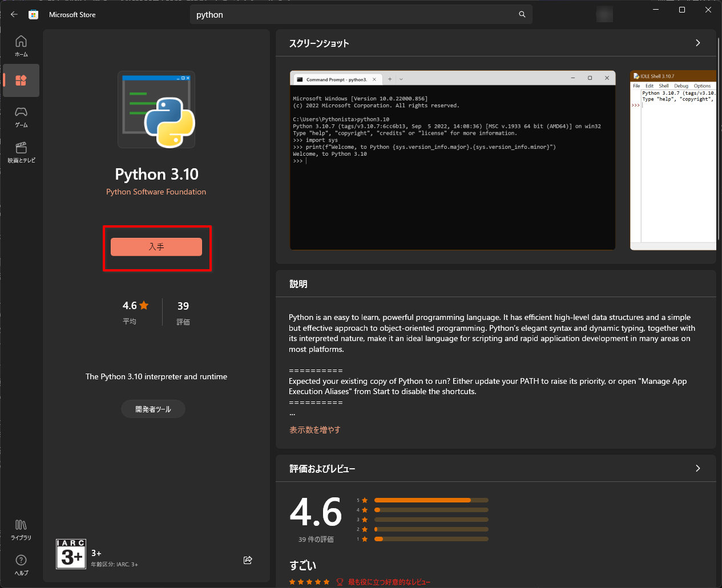Click the 39 ratings count
Viewport: 722px width, 588px height.
tap(183, 306)
